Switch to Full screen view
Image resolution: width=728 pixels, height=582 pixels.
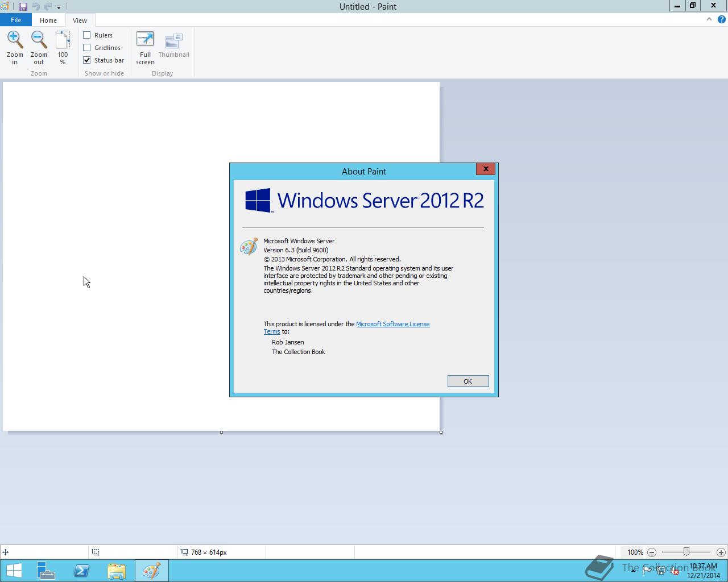145,40
